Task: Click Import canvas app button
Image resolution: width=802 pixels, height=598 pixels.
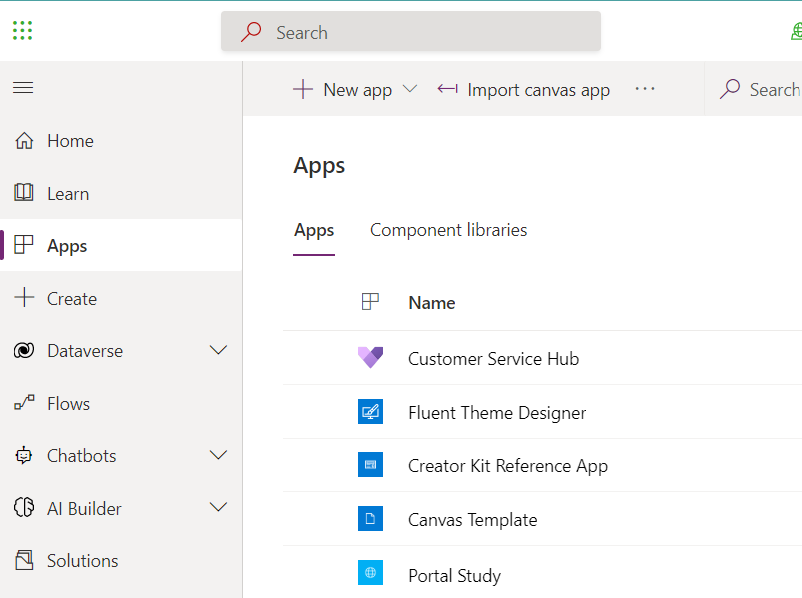Action: pos(524,89)
